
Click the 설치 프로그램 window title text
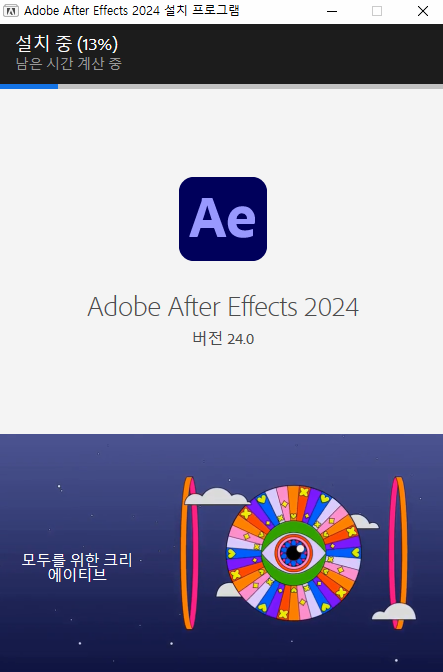point(202,11)
